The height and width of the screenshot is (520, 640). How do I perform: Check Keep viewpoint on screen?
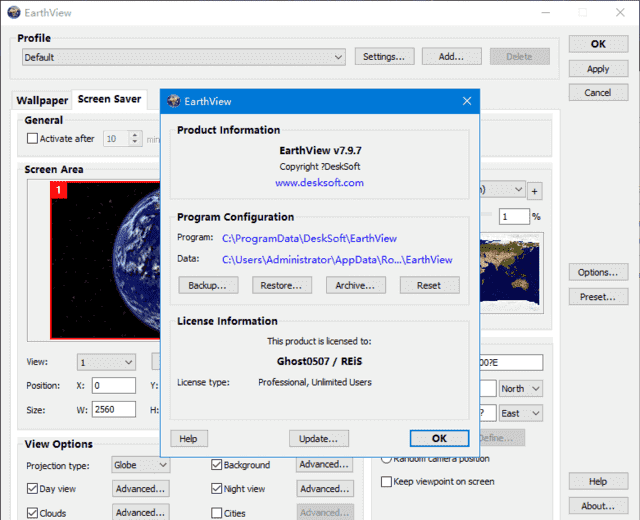point(386,481)
